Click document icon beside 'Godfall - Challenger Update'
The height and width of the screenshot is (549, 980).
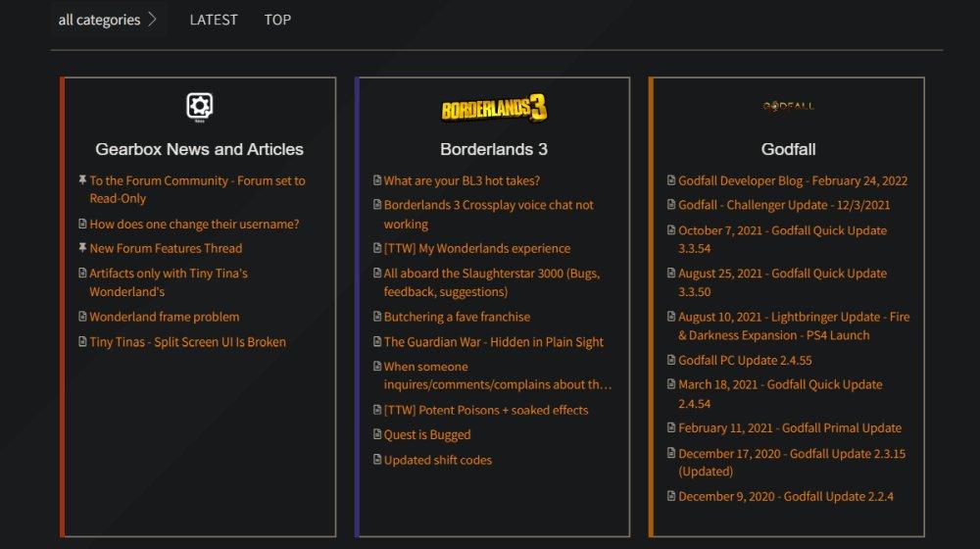[671, 205]
